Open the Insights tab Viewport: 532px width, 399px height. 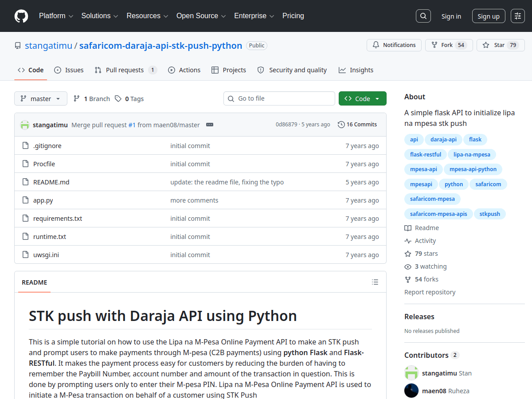pyautogui.click(x=356, y=70)
